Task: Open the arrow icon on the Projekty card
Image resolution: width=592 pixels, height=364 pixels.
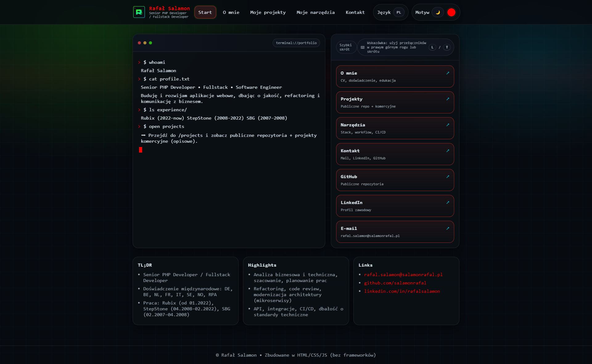Action: (448, 99)
